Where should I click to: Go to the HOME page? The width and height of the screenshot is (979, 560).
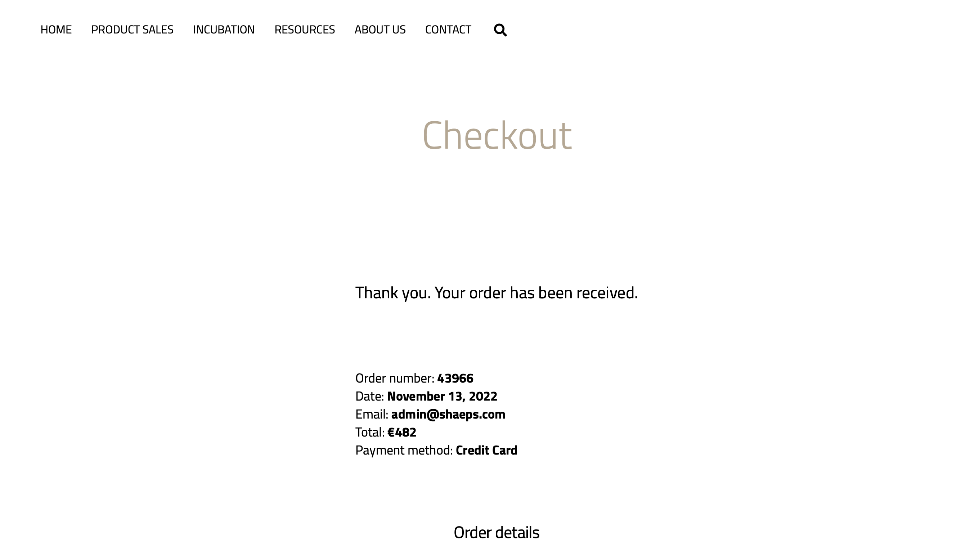coord(56,30)
